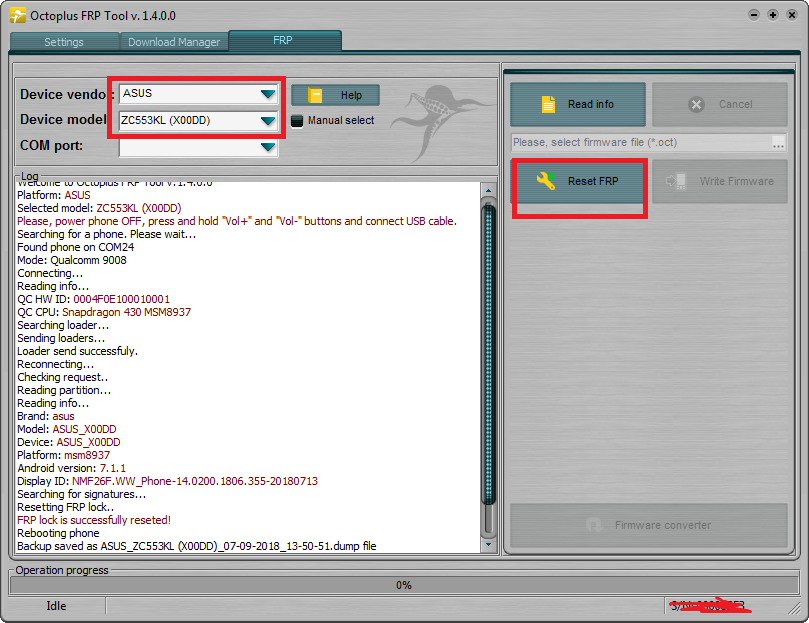
Task: Click the 'Mode: Qualcomm 9008' log line
Action: pos(72,260)
